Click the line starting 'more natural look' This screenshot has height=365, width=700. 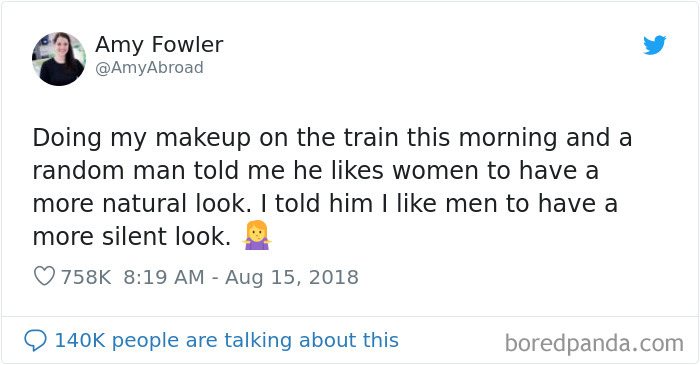[x=325, y=203]
